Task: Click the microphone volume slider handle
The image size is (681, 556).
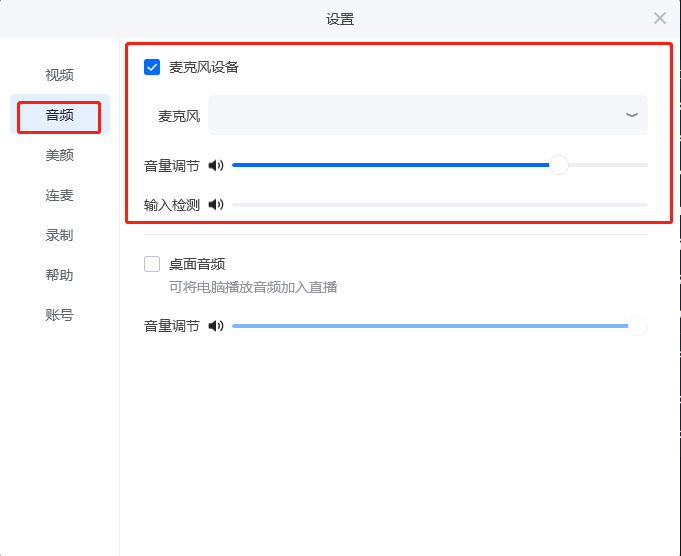Action: (559, 165)
